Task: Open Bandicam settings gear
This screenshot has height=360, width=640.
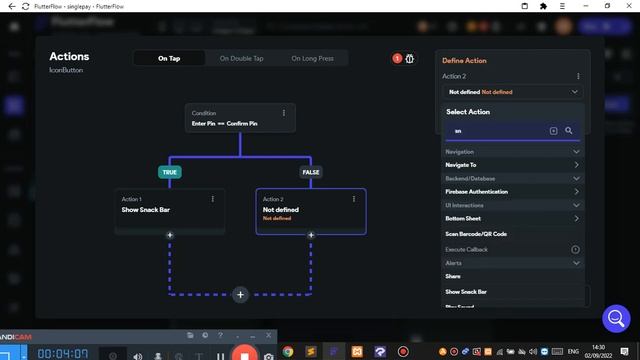Action: coord(205,335)
